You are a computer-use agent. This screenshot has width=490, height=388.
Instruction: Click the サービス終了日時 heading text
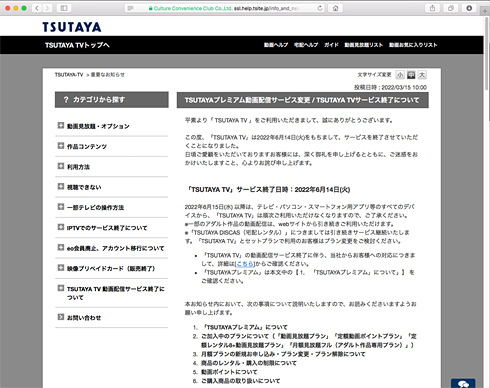[268, 190]
